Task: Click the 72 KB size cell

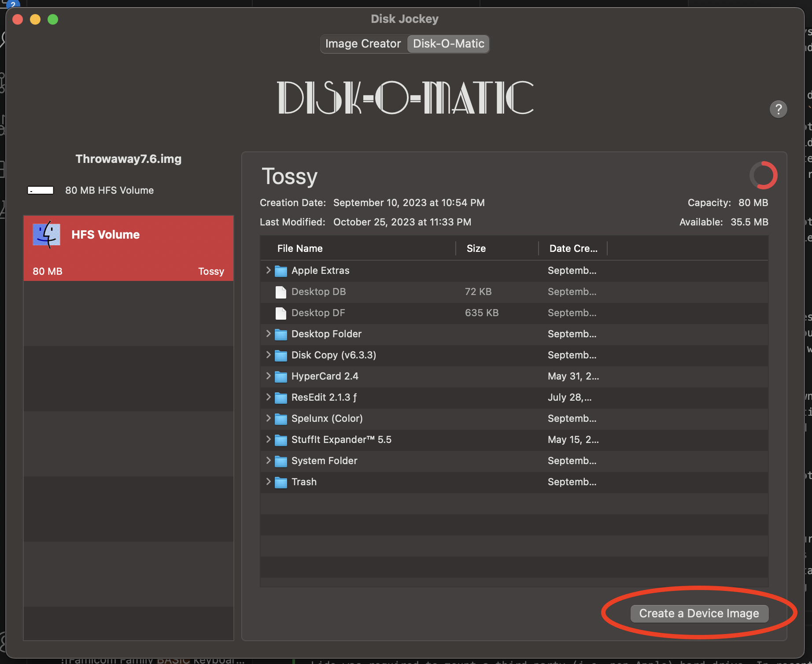Action: coord(478,291)
